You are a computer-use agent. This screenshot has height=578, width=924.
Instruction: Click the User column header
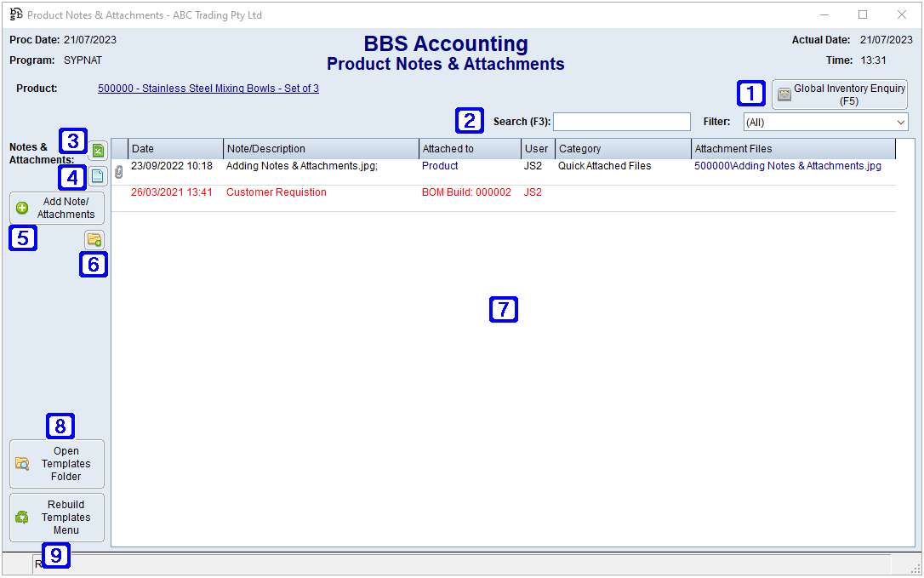pyautogui.click(x=538, y=149)
